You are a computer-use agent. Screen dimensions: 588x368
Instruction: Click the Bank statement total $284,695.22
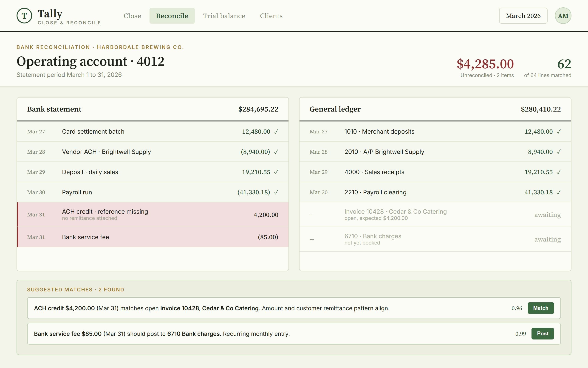[258, 109]
